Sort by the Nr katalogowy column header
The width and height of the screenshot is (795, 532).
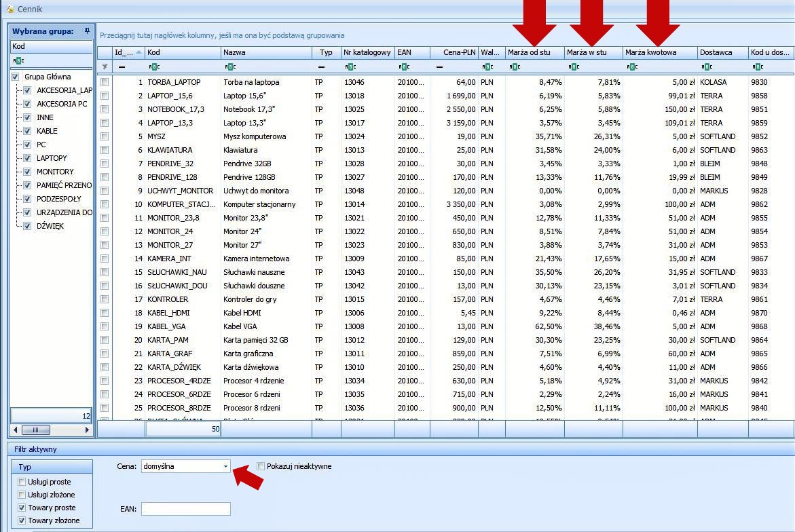click(367, 52)
